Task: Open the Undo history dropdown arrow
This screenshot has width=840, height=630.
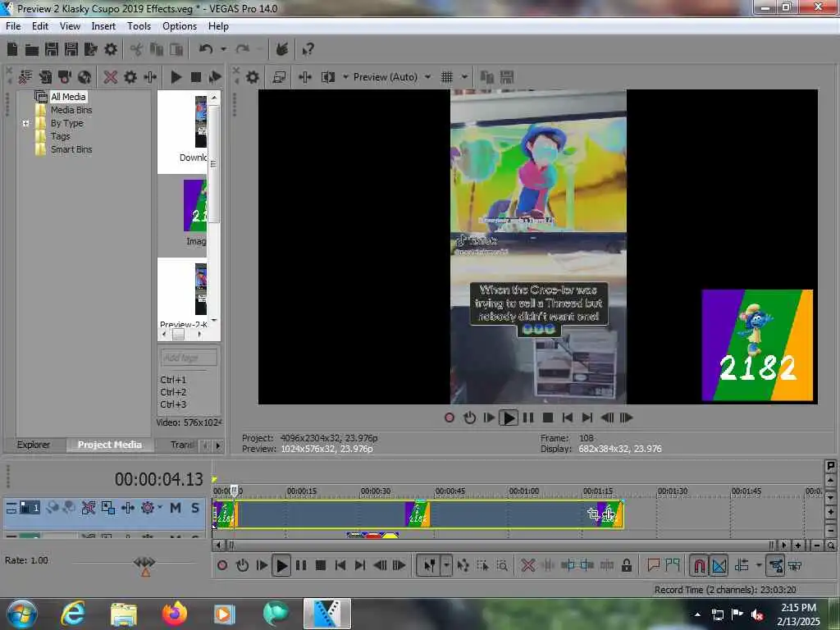Action: pyautogui.click(x=223, y=49)
